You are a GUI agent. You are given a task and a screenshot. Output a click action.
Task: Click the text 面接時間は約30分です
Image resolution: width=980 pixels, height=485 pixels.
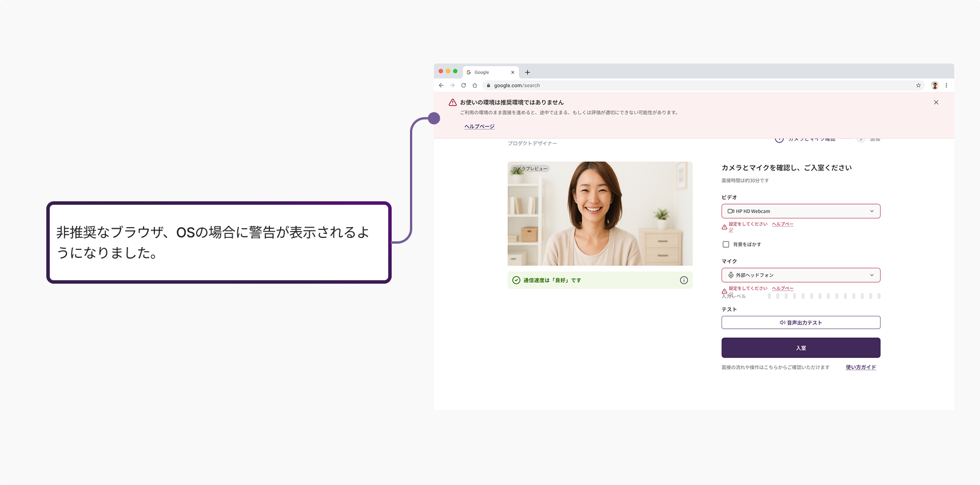tap(745, 181)
